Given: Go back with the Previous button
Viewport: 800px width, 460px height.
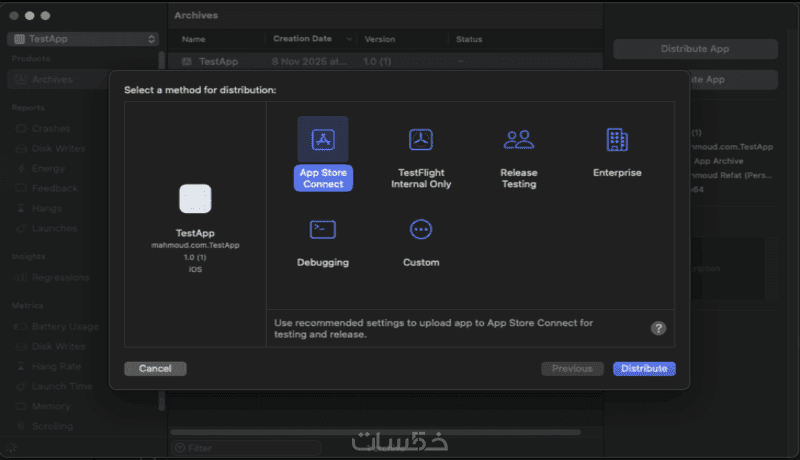Looking at the screenshot, I should tap(572, 368).
